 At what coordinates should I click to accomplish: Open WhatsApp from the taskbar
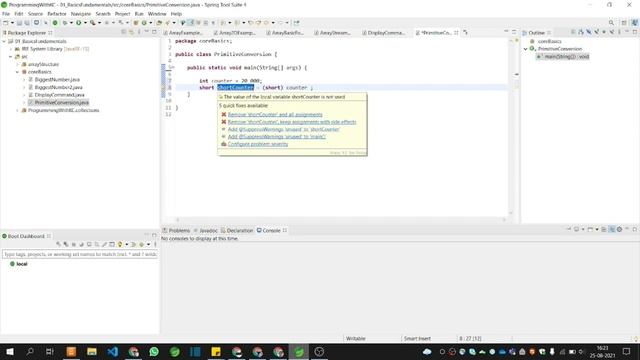tap(154, 351)
